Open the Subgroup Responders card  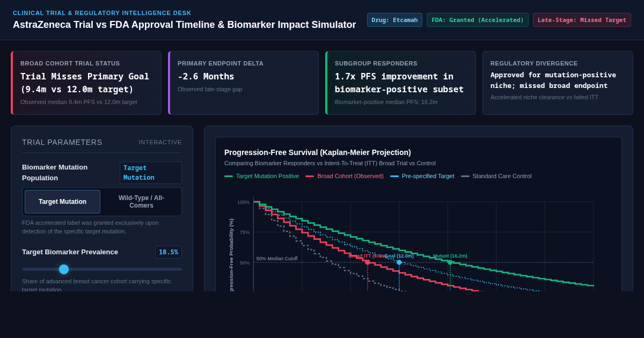400,83
